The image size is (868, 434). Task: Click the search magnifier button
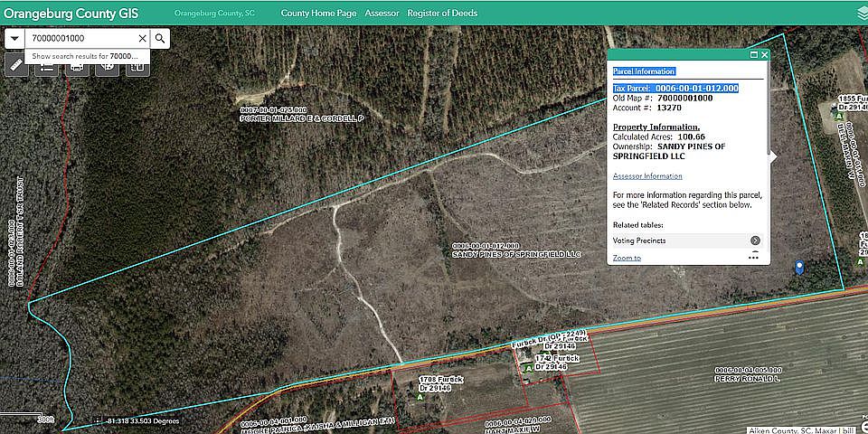pyautogui.click(x=160, y=38)
